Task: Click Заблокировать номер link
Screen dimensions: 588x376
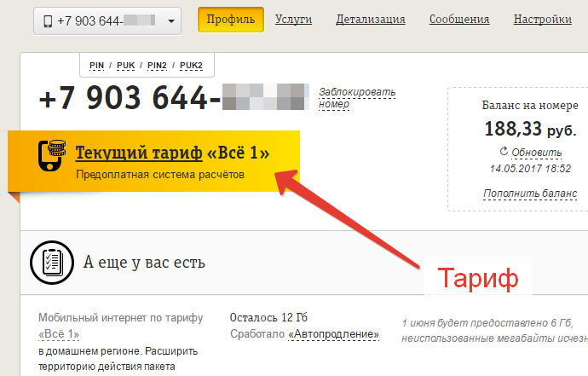Action: (x=357, y=98)
